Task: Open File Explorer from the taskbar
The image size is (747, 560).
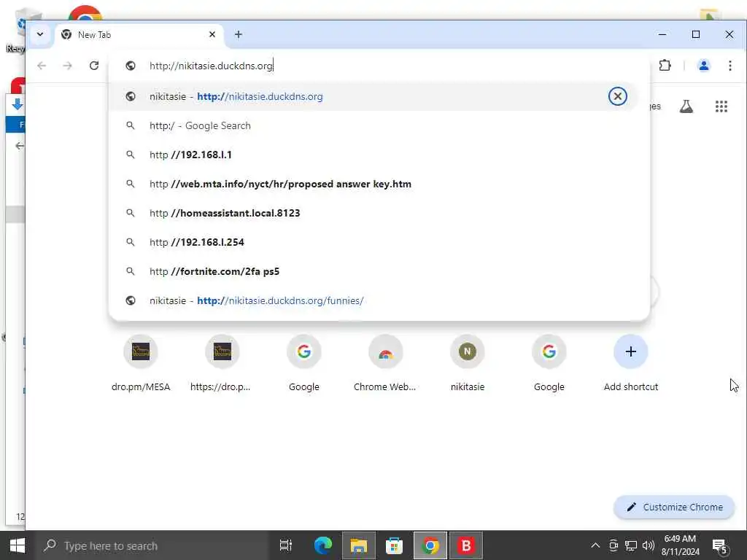Action: pos(358,545)
